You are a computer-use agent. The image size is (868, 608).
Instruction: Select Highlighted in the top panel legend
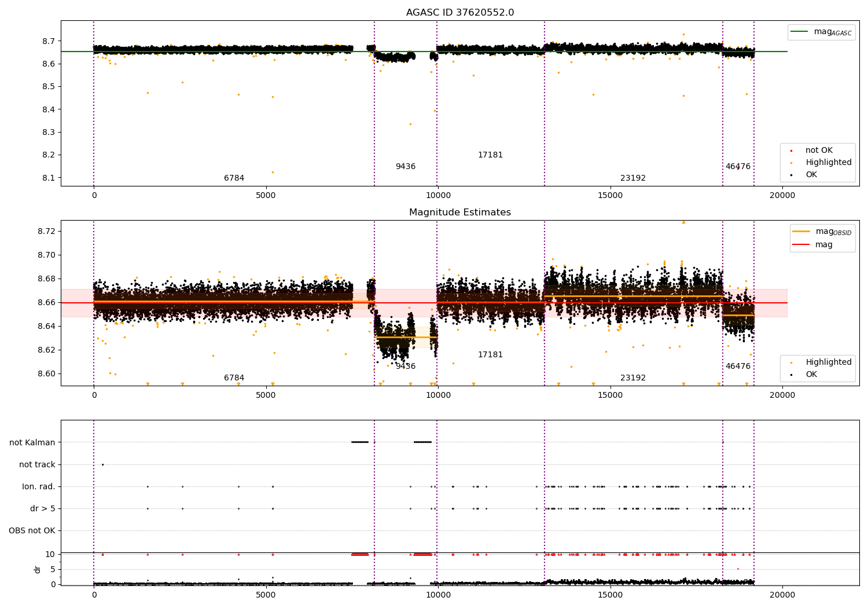(x=829, y=163)
